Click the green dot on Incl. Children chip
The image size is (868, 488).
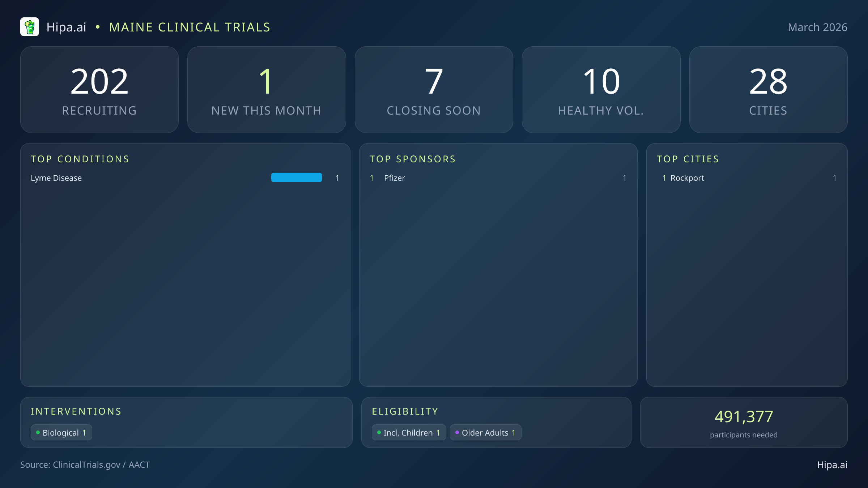(379, 432)
